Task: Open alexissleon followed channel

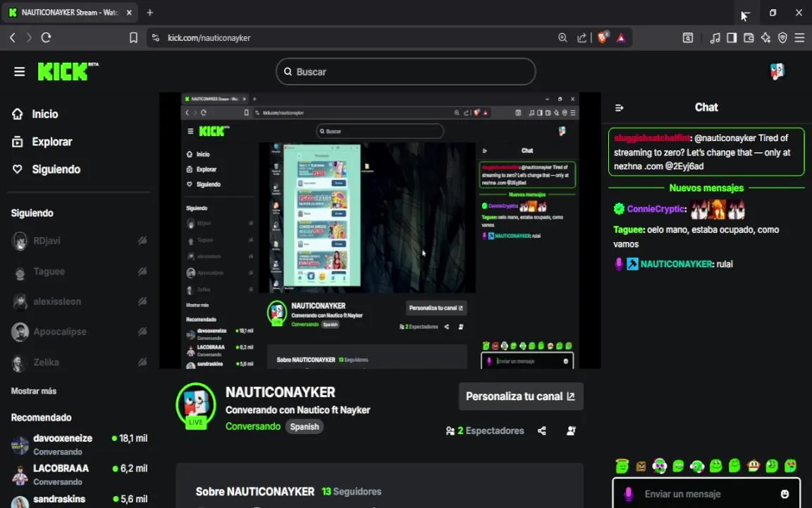Action: 79,301
